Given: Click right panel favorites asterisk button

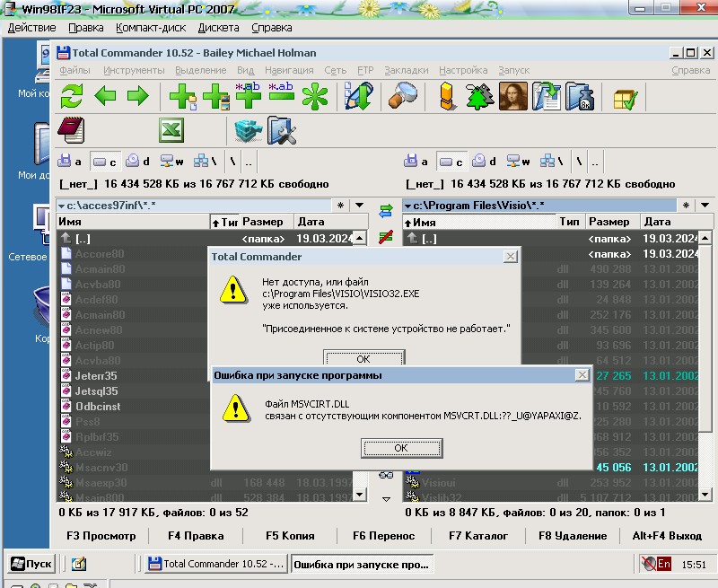Looking at the screenshot, I should [686, 206].
